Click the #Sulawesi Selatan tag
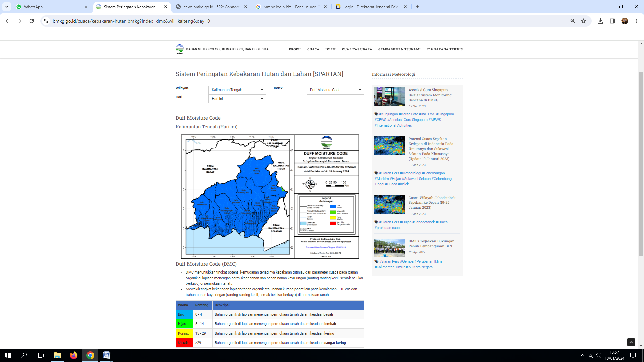The height and width of the screenshot is (362, 644). pyautogui.click(x=416, y=179)
